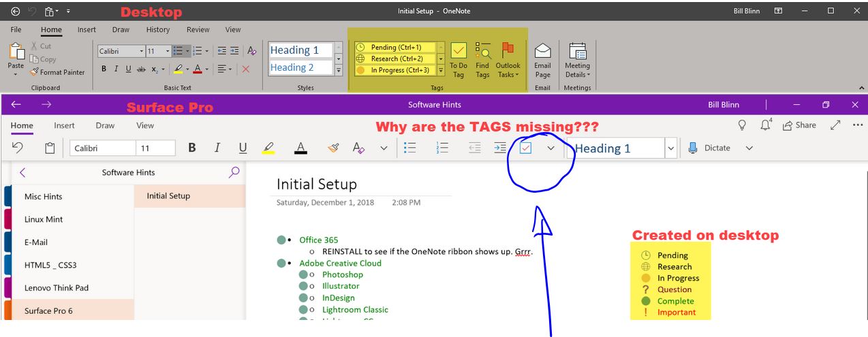The height and width of the screenshot is (337, 868).
Task: Switch to desktop Draw ribbon tab
Action: click(121, 30)
